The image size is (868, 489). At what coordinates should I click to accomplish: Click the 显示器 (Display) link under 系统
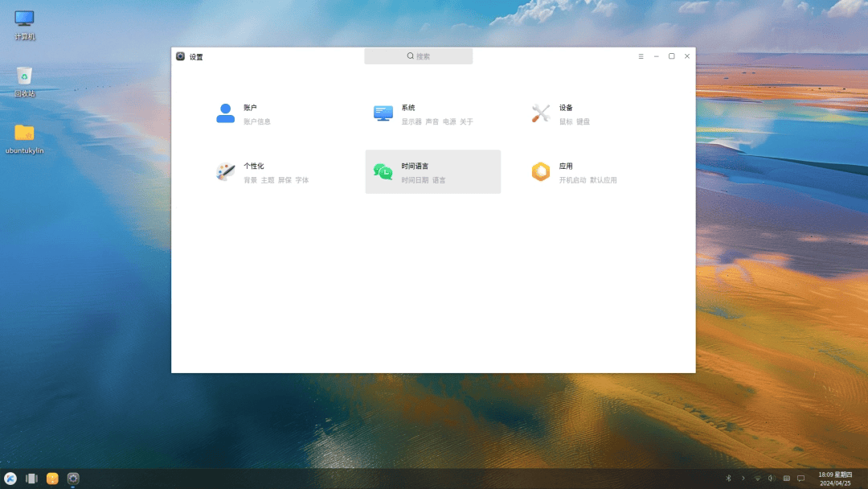[411, 122]
